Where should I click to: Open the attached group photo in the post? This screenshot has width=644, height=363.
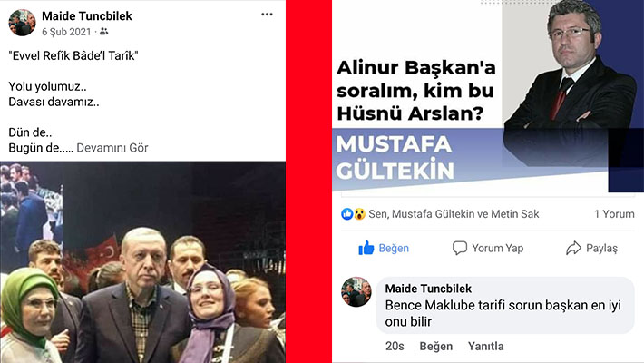[x=142, y=262]
